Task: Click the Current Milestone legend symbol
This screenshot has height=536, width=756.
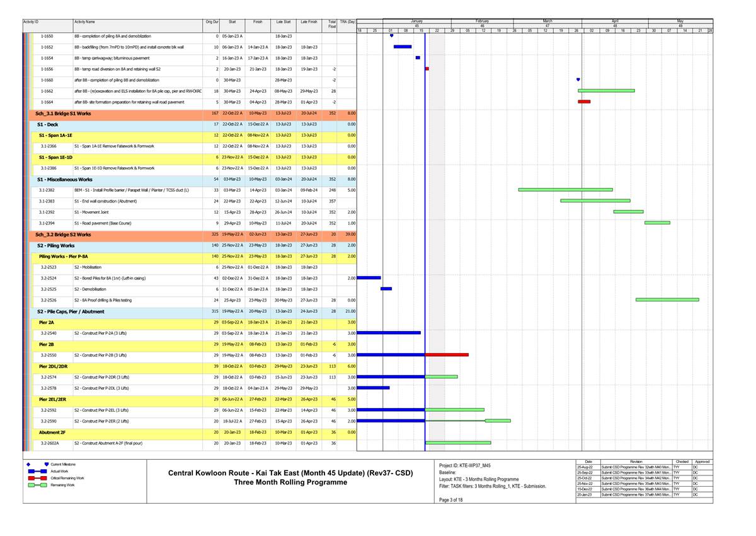Action: click(x=46, y=464)
